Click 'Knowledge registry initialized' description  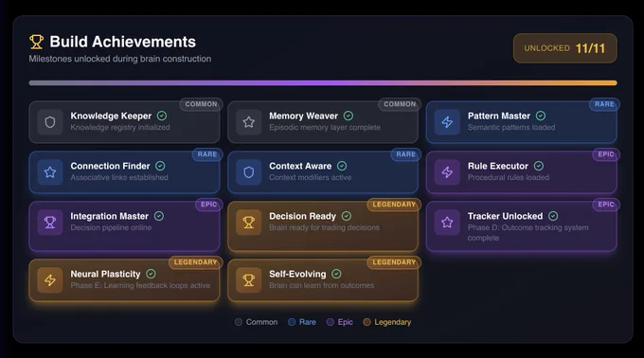point(120,127)
